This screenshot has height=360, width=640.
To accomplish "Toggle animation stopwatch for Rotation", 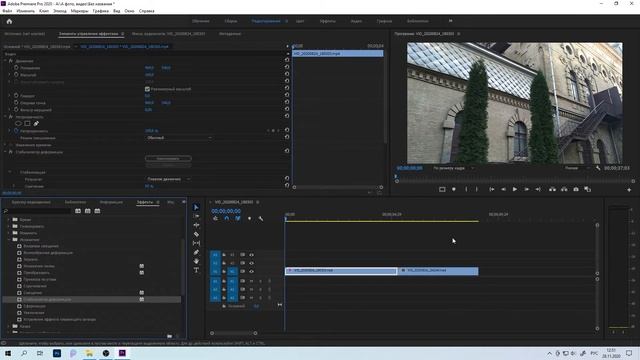I will point(16,96).
